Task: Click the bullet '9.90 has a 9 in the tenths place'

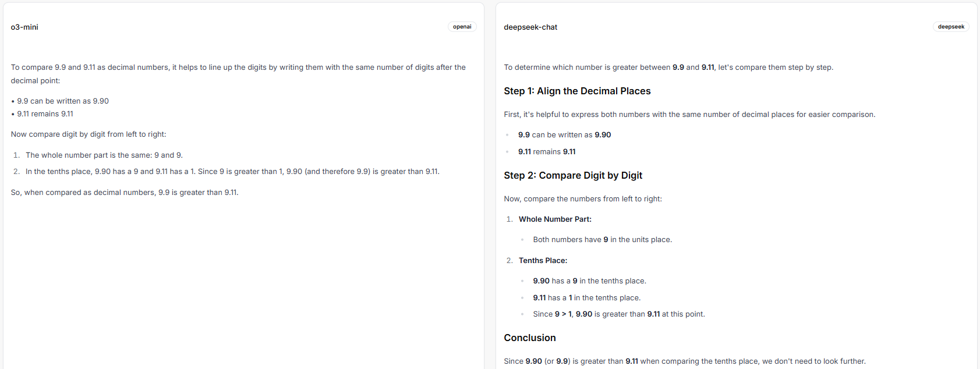Action: click(x=589, y=281)
